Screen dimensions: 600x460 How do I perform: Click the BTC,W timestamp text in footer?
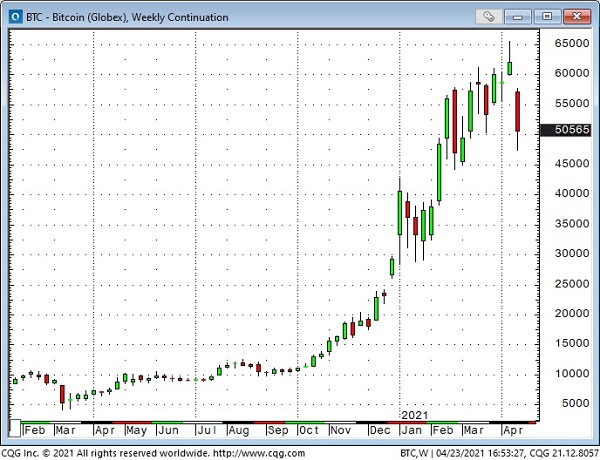point(499,453)
